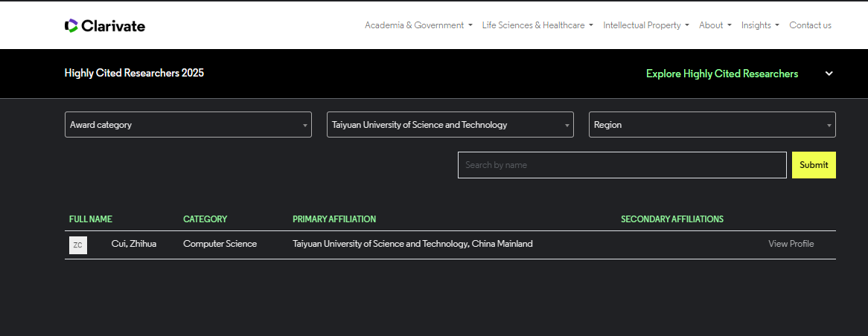Click the FULL NAME column header
The height and width of the screenshot is (336, 868).
point(91,219)
